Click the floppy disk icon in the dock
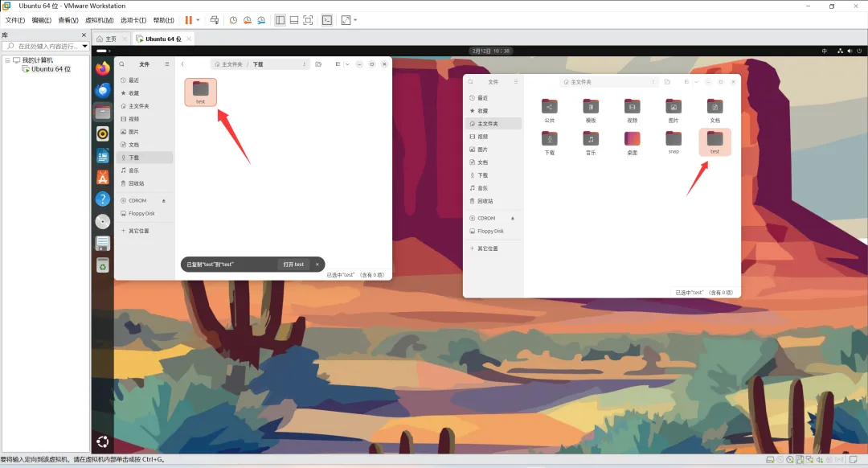Image resolution: width=868 pixels, height=468 pixels. pos(102,243)
